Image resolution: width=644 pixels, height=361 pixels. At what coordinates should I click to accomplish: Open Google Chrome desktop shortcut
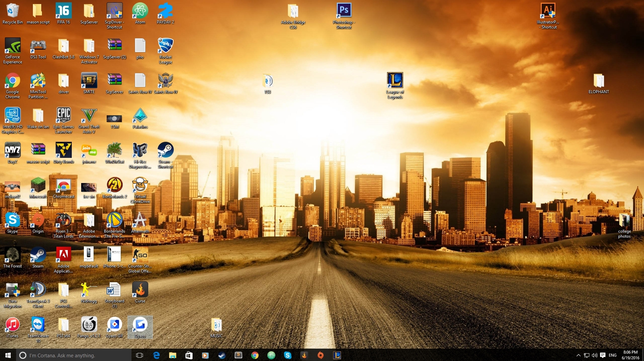[x=12, y=86]
